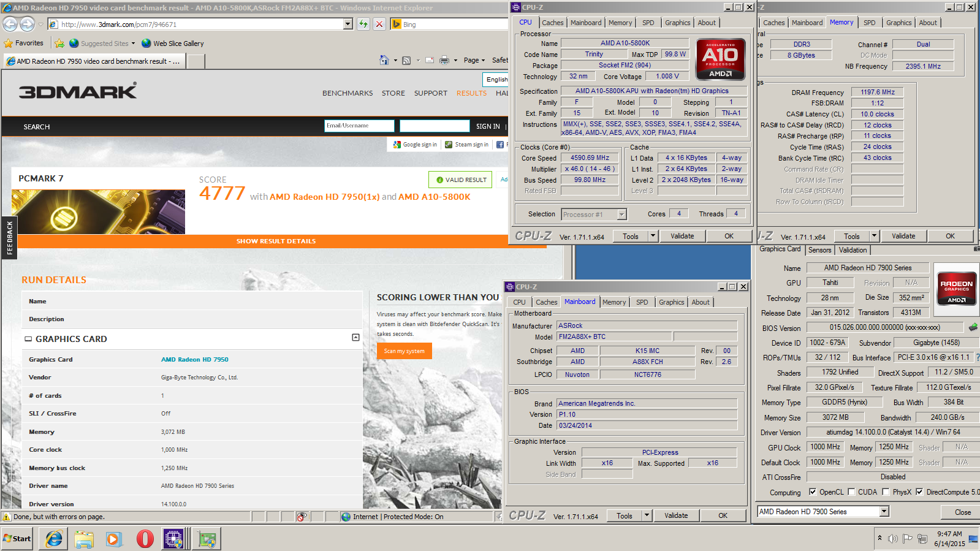Click Validate in Mainboard CPU-Z window
The image size is (980, 551).
676,515
